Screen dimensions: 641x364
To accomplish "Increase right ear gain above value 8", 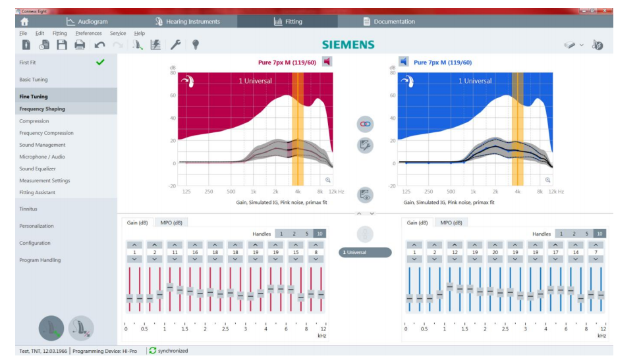I will (316, 245).
